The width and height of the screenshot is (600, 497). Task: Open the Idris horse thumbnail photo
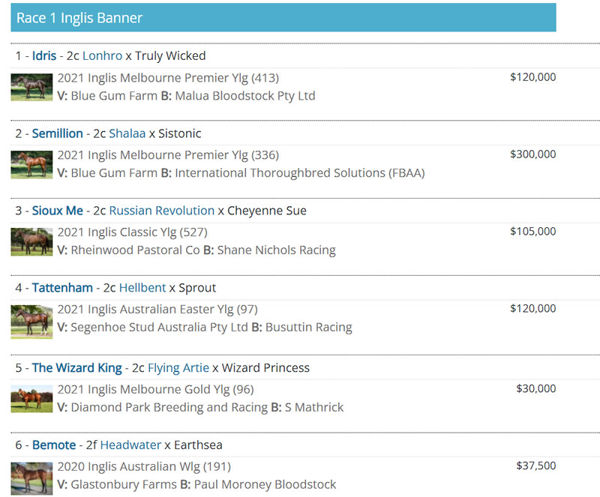coord(31,87)
